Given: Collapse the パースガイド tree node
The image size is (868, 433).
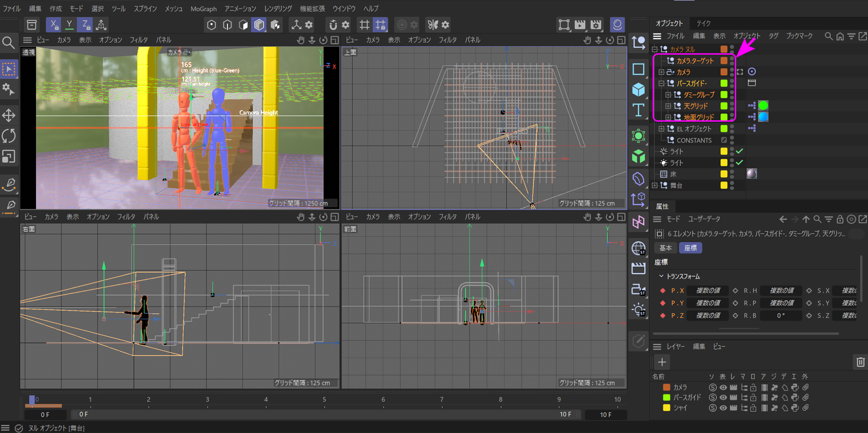Looking at the screenshot, I should [661, 84].
